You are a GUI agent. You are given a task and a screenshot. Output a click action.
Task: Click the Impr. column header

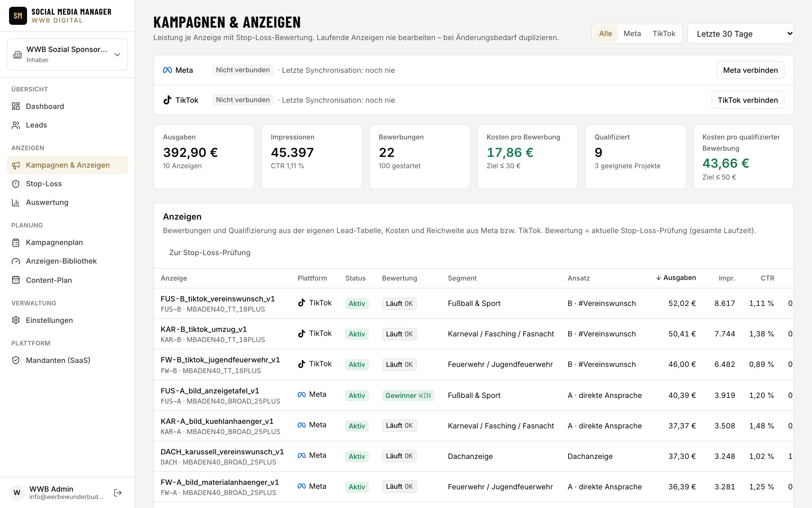pyautogui.click(x=727, y=278)
